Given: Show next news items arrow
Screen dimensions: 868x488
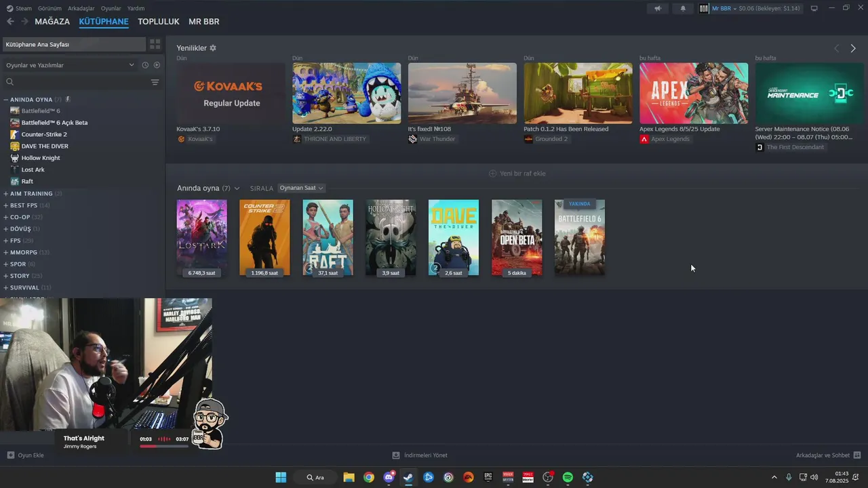Looking at the screenshot, I should pyautogui.click(x=853, y=48).
